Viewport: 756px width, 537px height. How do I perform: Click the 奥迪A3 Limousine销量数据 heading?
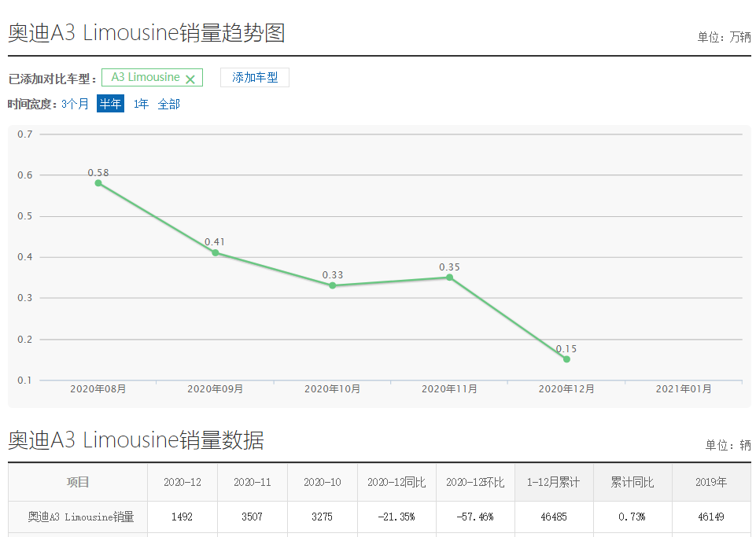pyautogui.click(x=136, y=440)
